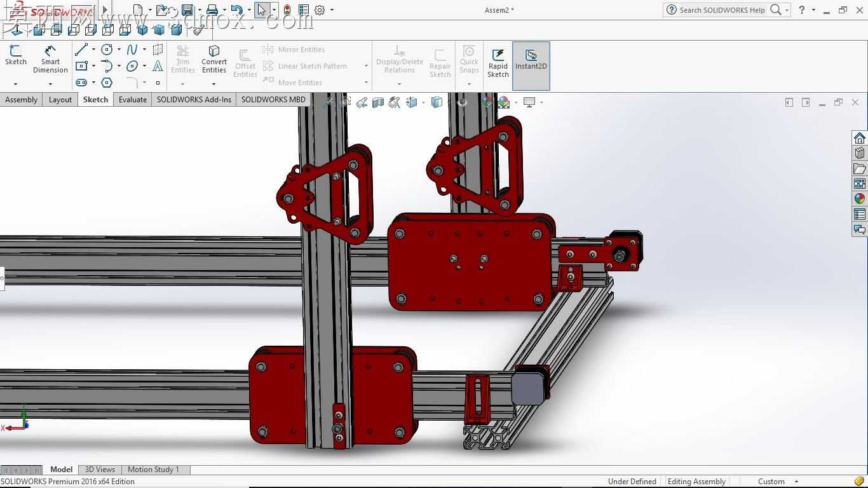The width and height of the screenshot is (868, 488).
Task: Create a new document with the New icon
Action: [139, 10]
